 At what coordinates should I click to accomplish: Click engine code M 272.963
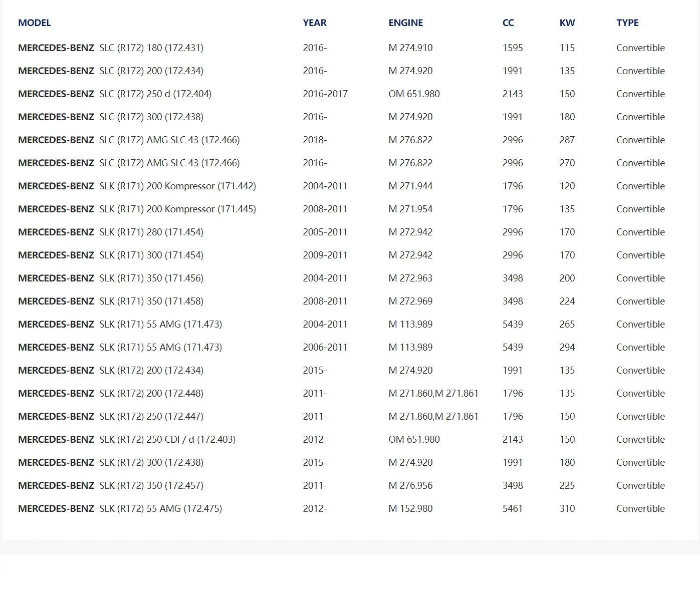(410, 278)
